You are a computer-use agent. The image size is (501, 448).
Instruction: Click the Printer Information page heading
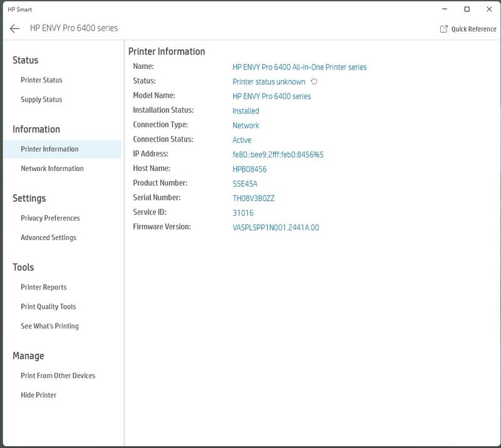[167, 51]
